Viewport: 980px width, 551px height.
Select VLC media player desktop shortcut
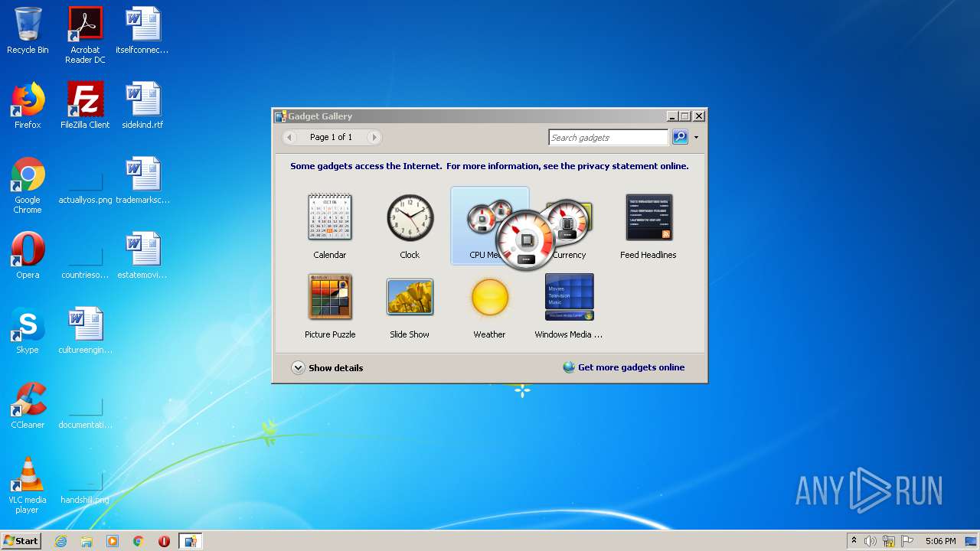pyautogui.click(x=28, y=485)
